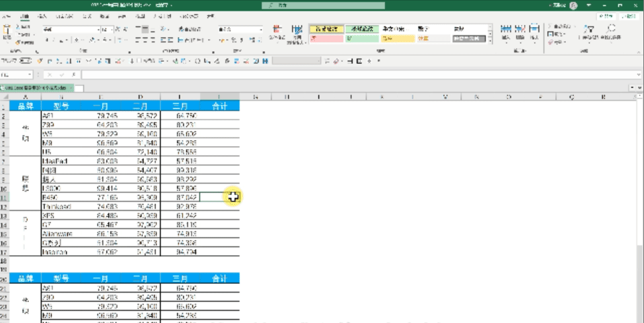The image size is (644, 323).
Task: Click the AutoSum sigma icon
Action: pos(550,26)
